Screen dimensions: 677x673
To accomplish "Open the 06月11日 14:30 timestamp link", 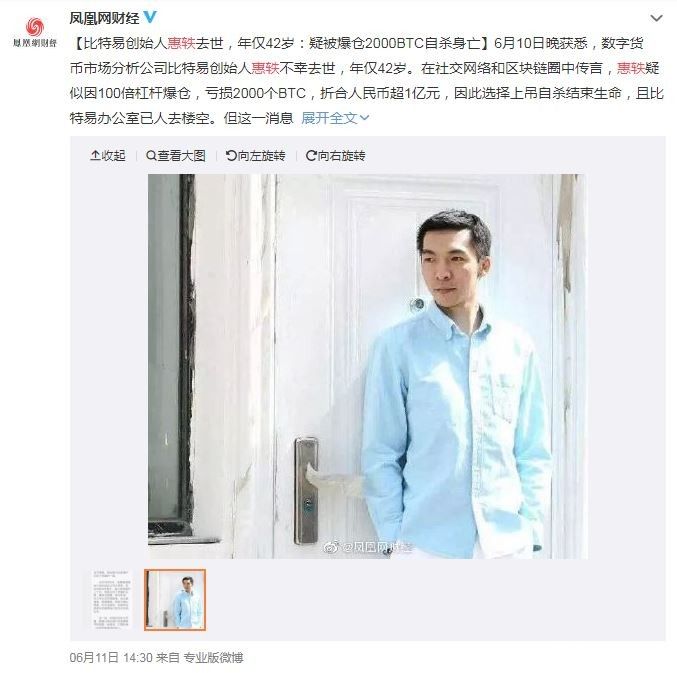I will tap(111, 657).
